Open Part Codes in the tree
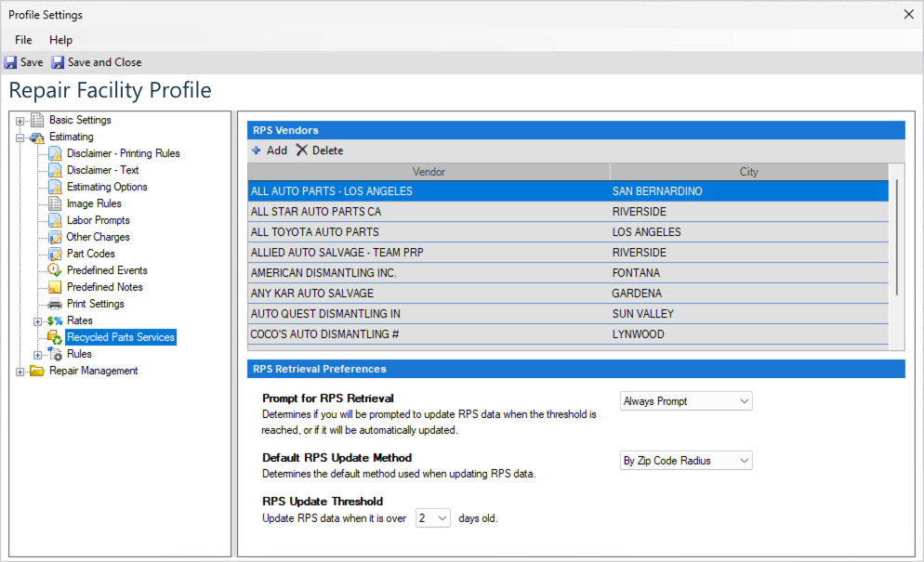 [x=91, y=254]
